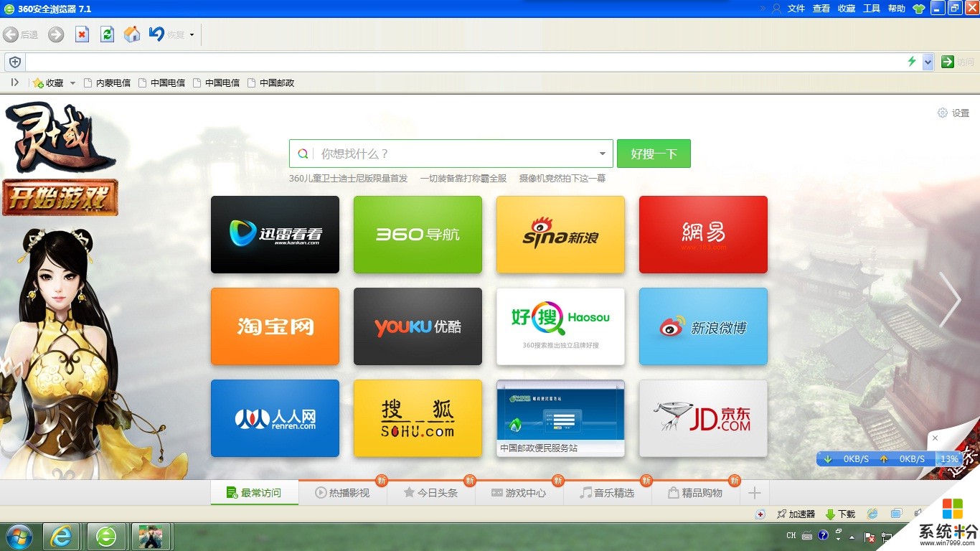Open the YOUKU优酷 tile
The height and width of the screenshot is (551, 980).
418,326
